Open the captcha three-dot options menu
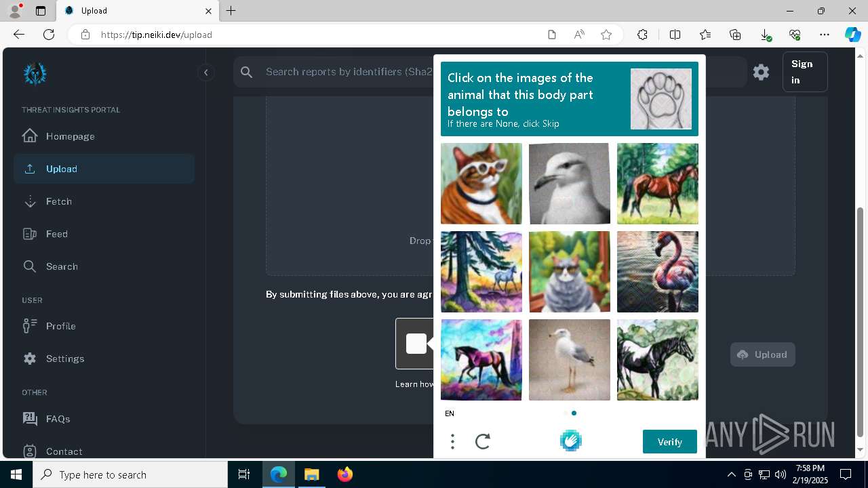The height and width of the screenshot is (488, 868). click(x=452, y=442)
